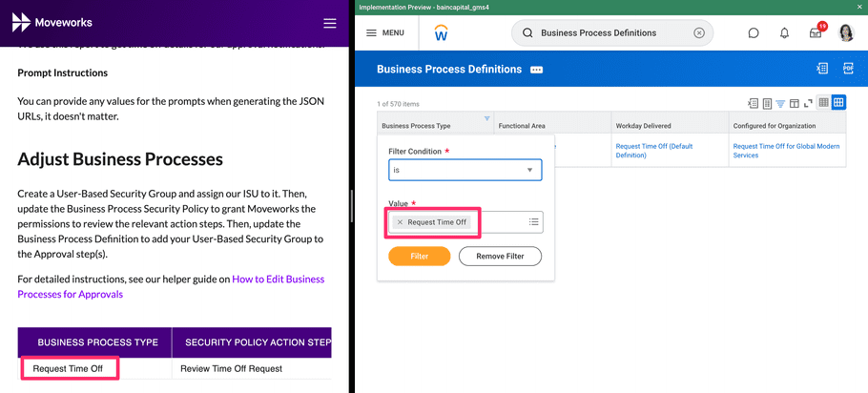Open the Workday MENU button
The height and width of the screenshot is (393, 868).
coord(385,32)
